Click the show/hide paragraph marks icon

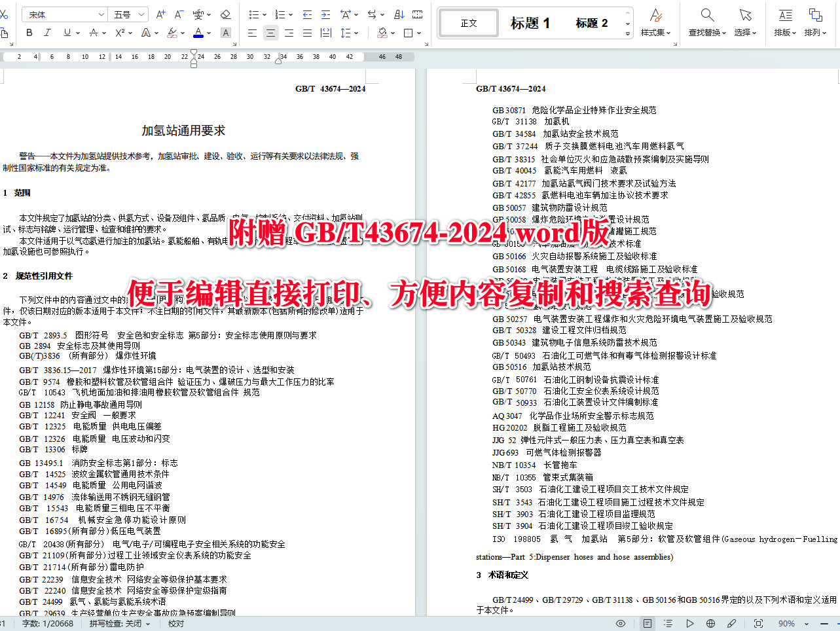click(417, 14)
